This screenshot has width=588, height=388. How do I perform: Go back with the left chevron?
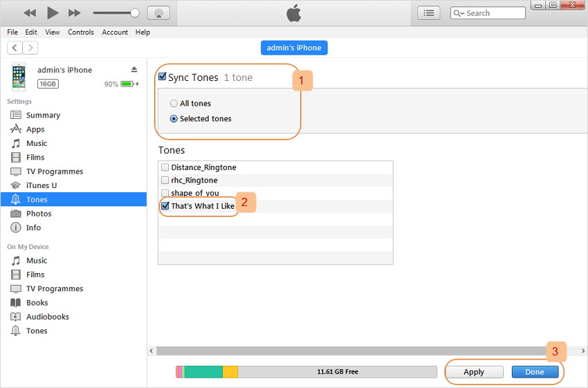[15, 48]
